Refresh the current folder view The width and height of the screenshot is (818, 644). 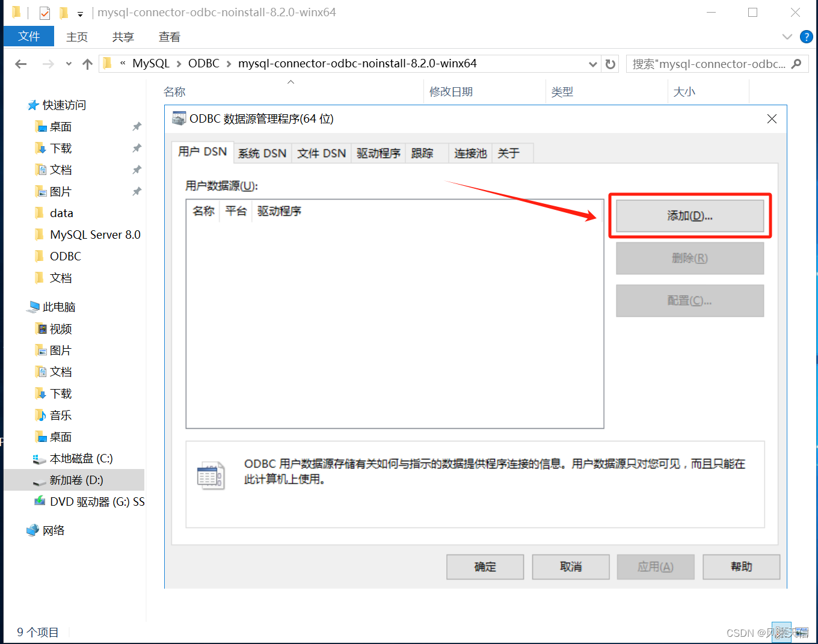610,64
